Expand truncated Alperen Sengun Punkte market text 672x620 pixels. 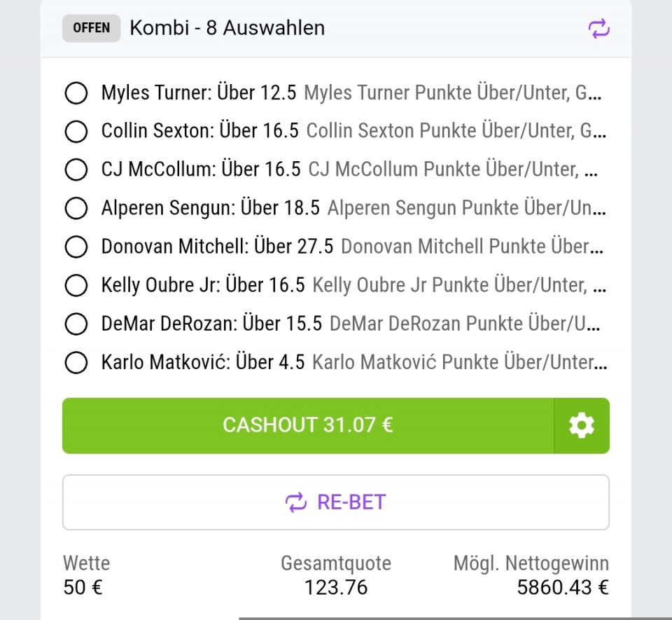[x=466, y=208]
